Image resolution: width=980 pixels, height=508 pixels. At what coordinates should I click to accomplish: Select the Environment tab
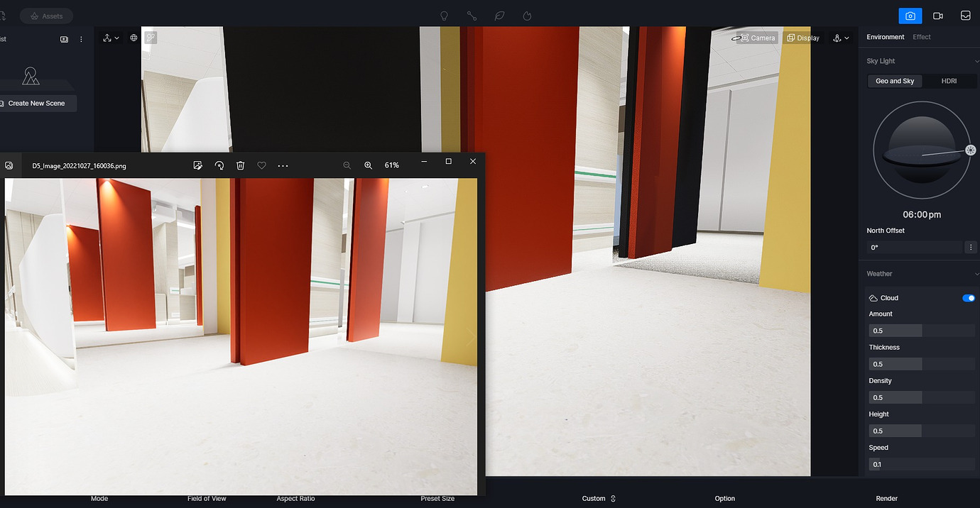(x=885, y=37)
